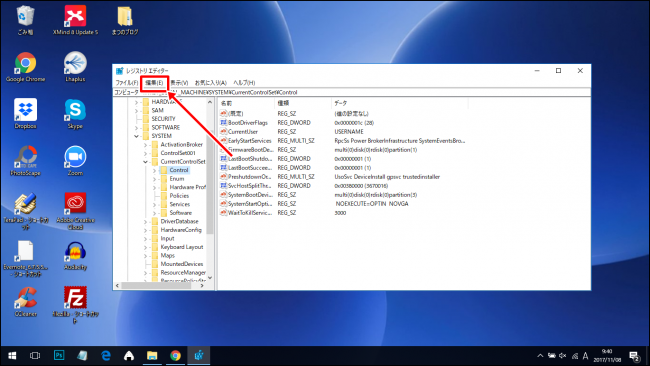This screenshot has width=650, height=366.
Task: Expand the Enum key arrow
Action: [154, 179]
